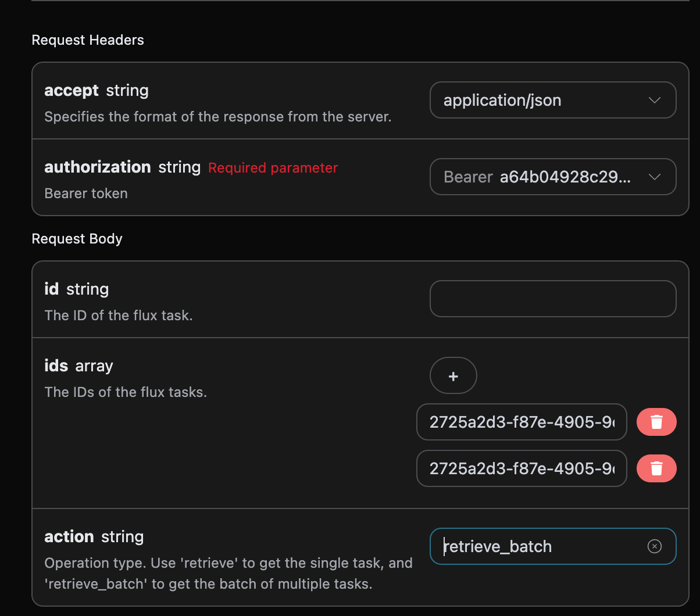Delete the second ids array entry

(656, 468)
